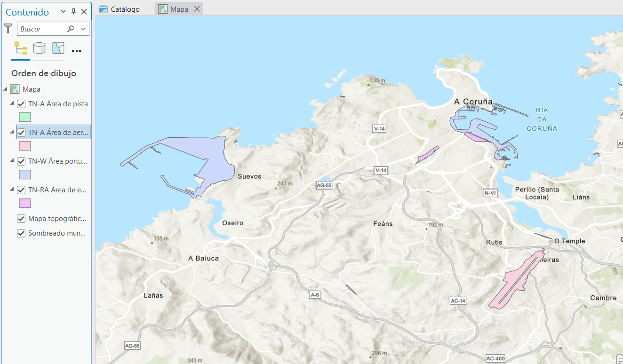This screenshot has width=623, height=364.
Task: Select List by Data Source icon
Action: click(39, 48)
